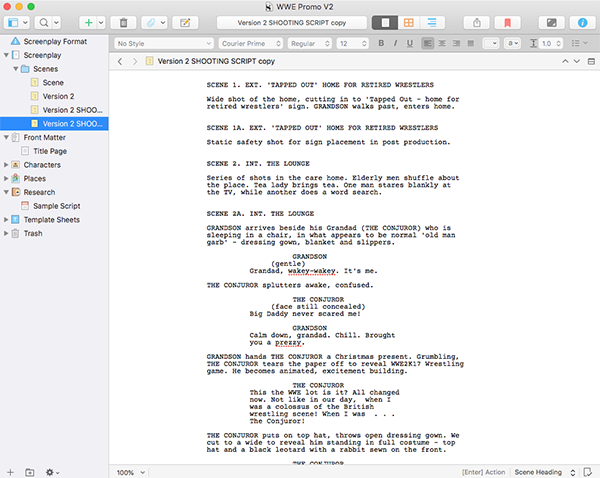The image size is (600, 478).
Task: Toggle bold formatting
Action: (x=381, y=43)
